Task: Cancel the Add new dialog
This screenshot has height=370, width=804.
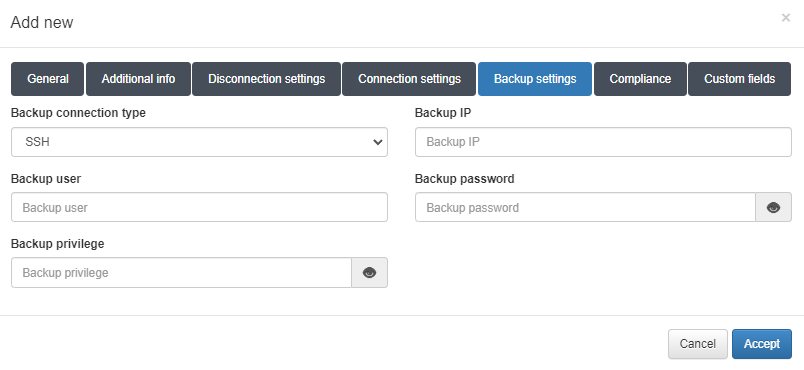Action: pos(698,344)
